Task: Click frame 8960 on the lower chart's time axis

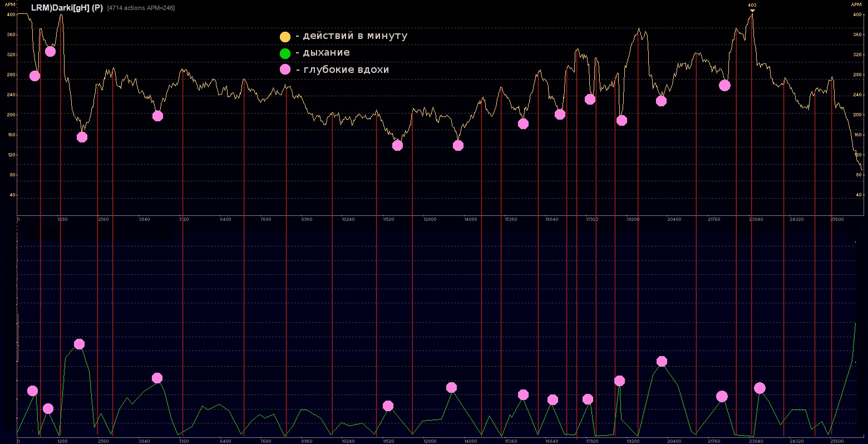Action: pyautogui.click(x=307, y=441)
